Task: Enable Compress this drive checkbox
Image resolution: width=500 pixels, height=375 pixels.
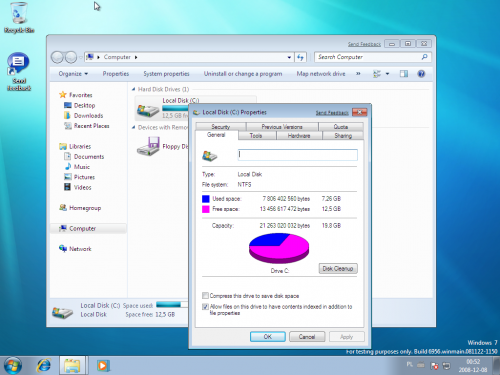Action: pyautogui.click(x=205, y=296)
